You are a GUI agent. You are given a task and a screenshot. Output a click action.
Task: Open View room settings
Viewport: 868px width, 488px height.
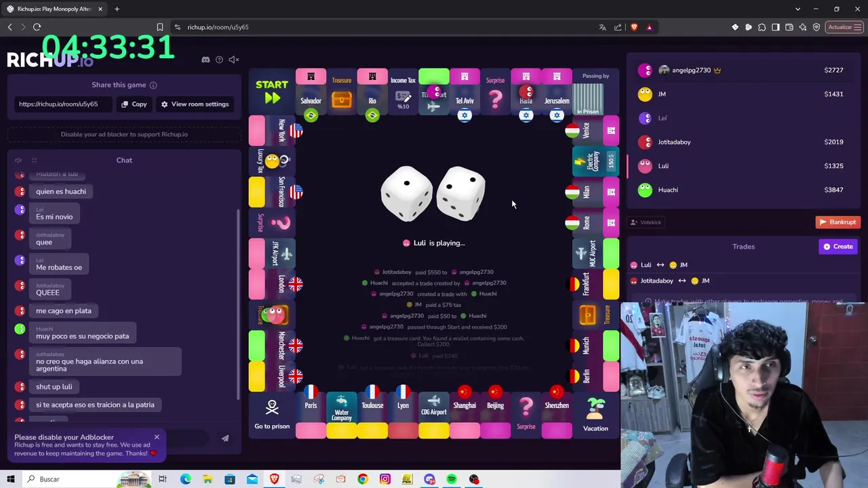(195, 104)
